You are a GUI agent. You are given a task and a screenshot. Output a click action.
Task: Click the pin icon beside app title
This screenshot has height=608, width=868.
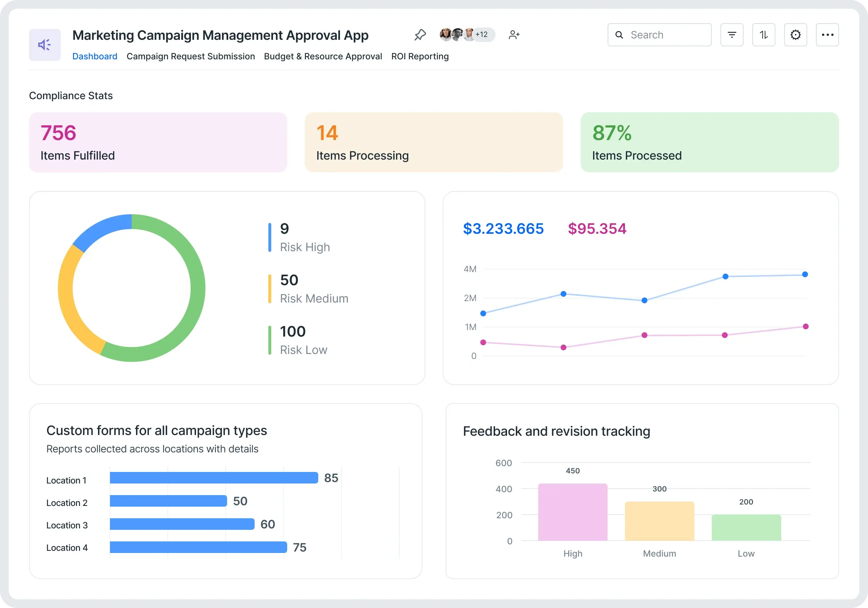[420, 35]
